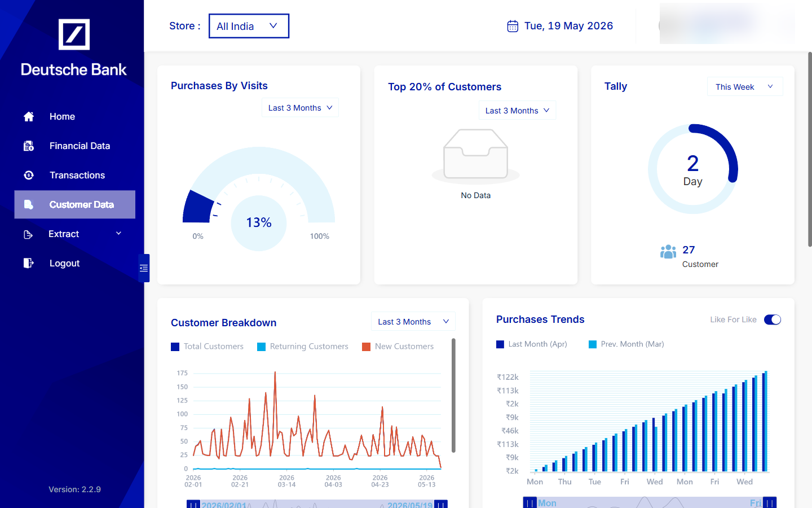The image size is (812, 508).
Task: Click the calendar icon beside the date
Action: tap(513, 26)
